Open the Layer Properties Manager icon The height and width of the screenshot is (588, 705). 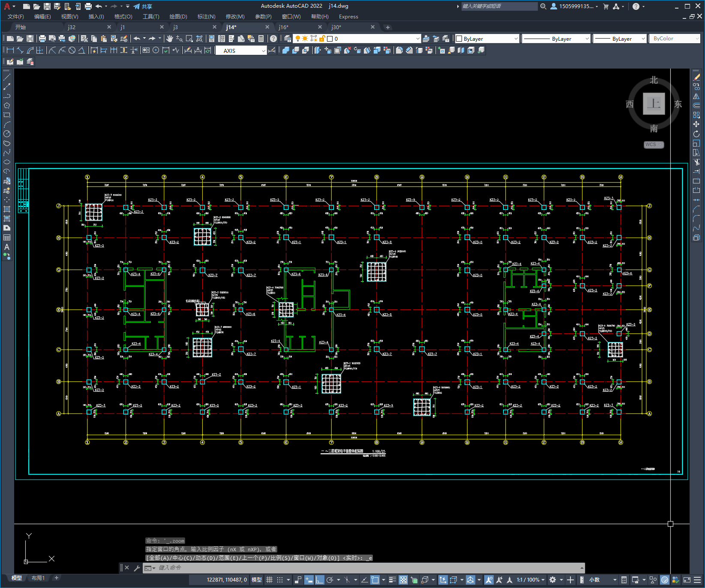coord(287,39)
